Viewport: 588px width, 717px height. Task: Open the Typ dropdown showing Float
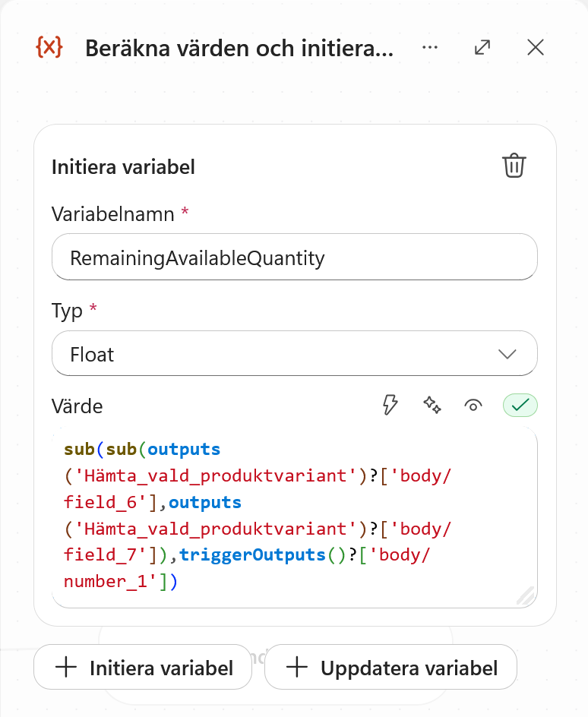pos(295,353)
